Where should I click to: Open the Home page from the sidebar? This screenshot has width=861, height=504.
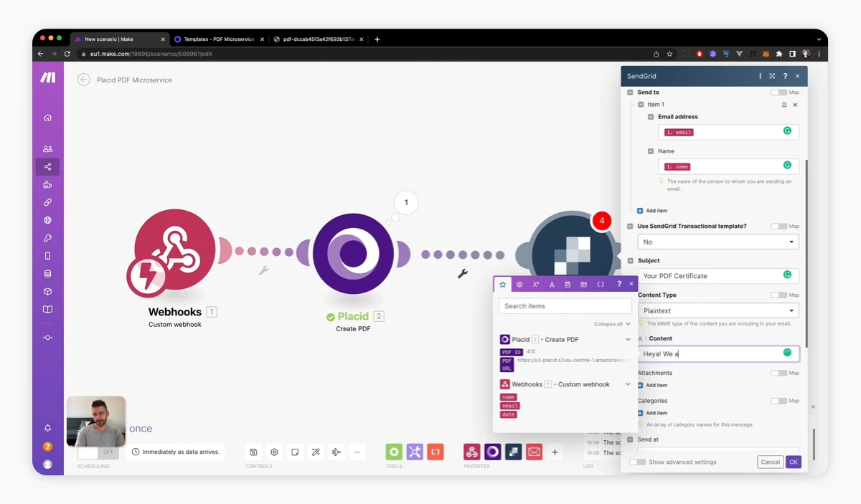pos(47,118)
